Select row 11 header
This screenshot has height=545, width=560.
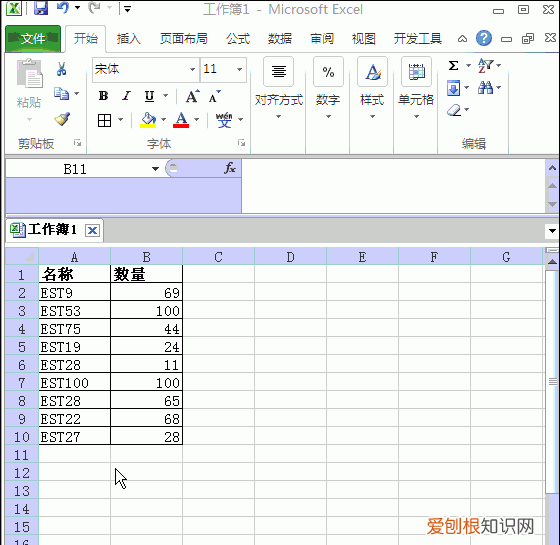22,455
